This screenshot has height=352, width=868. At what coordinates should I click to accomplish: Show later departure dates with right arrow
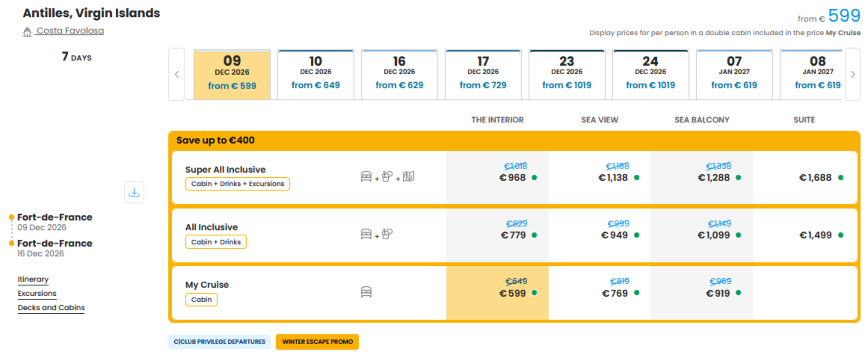(853, 74)
